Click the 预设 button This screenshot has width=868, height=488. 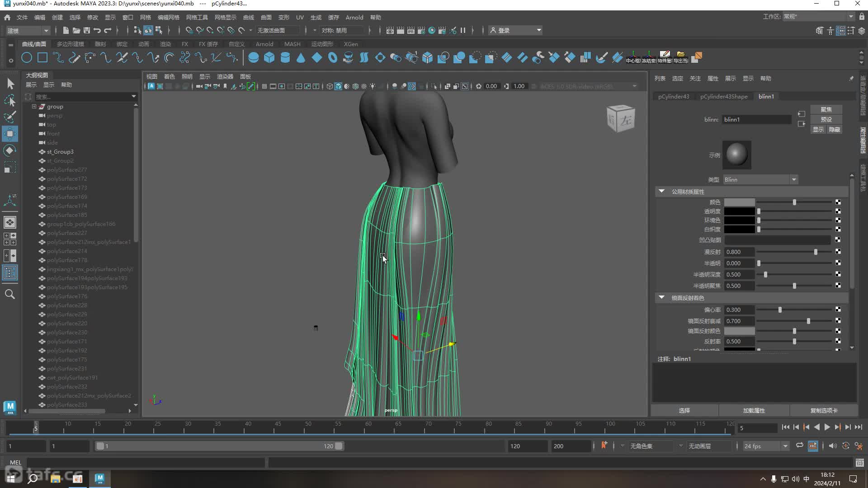coord(826,119)
